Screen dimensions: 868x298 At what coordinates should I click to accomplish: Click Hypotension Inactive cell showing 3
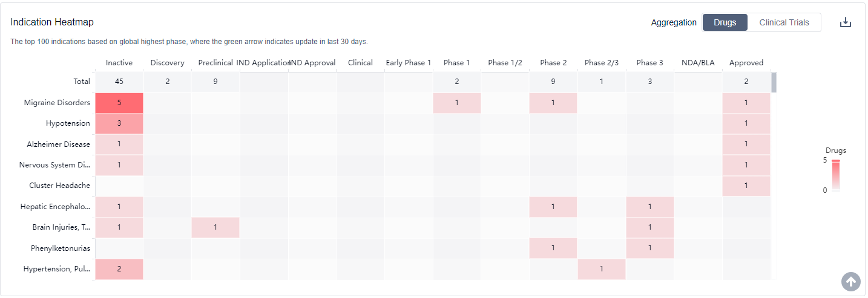pyautogui.click(x=119, y=123)
